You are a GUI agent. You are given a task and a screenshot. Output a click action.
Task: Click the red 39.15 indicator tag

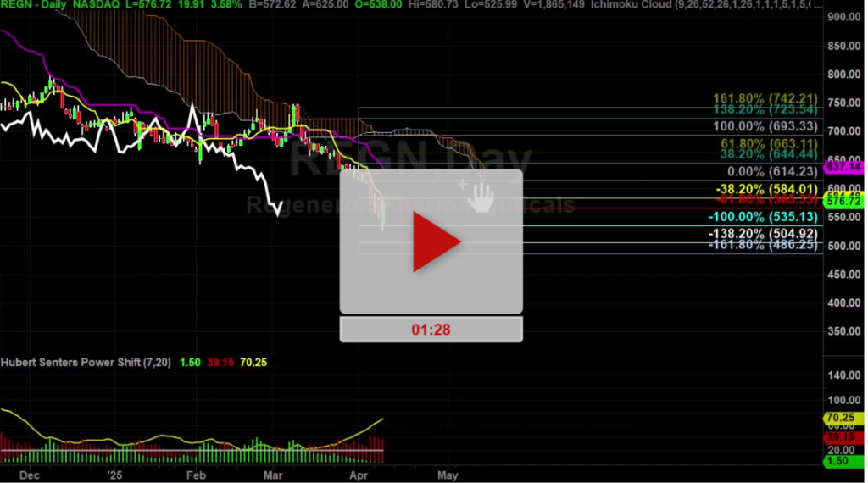(x=843, y=437)
